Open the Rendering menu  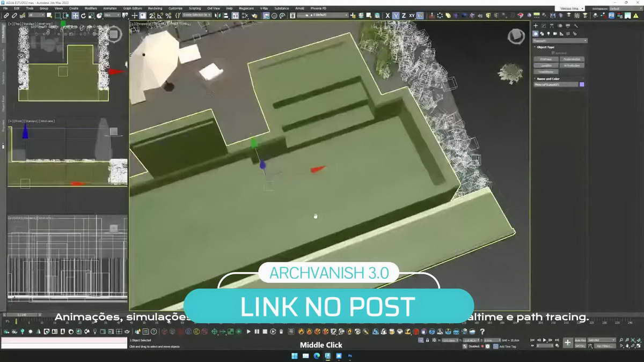click(x=155, y=9)
